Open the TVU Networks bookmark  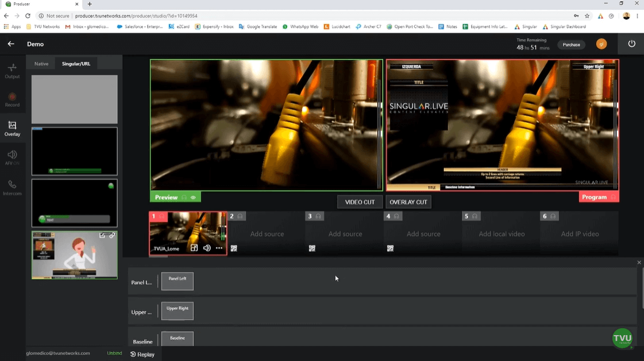coord(43,26)
